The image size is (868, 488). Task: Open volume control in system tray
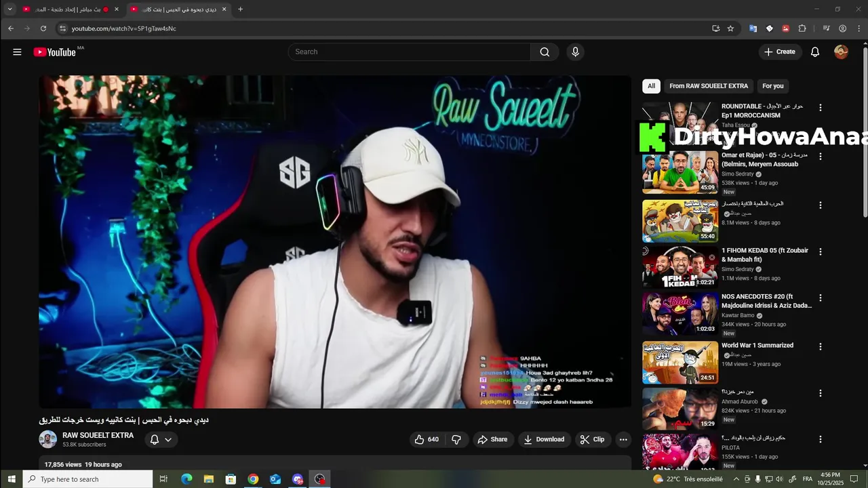coord(778,479)
